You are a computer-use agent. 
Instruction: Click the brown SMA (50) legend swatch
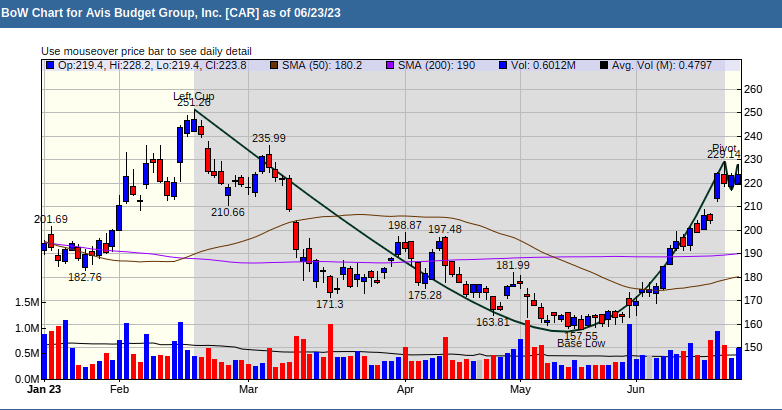tap(274, 65)
